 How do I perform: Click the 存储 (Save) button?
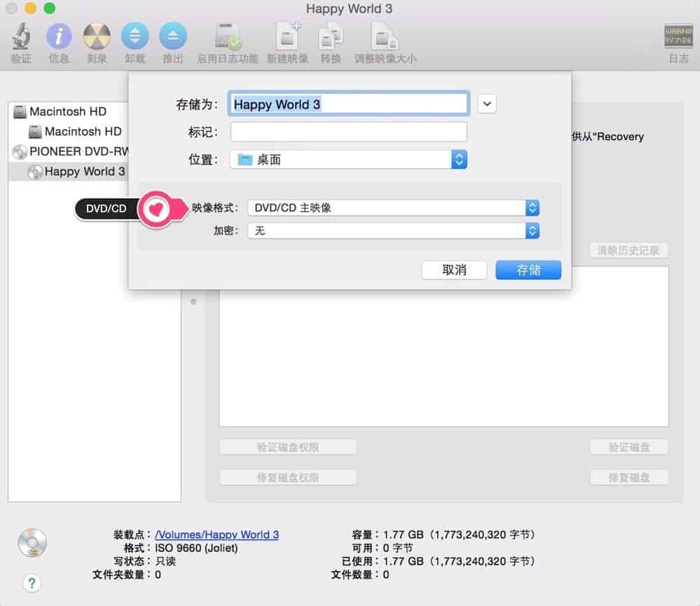click(x=528, y=270)
